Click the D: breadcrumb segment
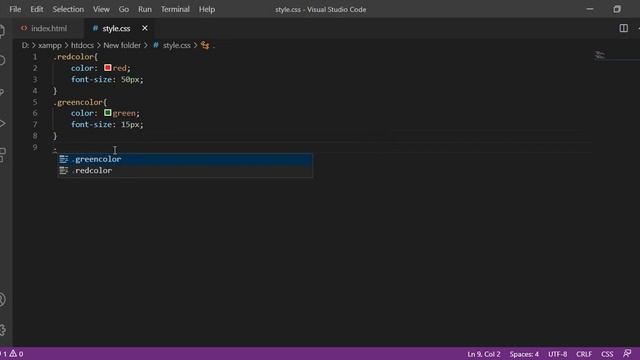This screenshot has height=360, width=640. pyautogui.click(x=25, y=45)
